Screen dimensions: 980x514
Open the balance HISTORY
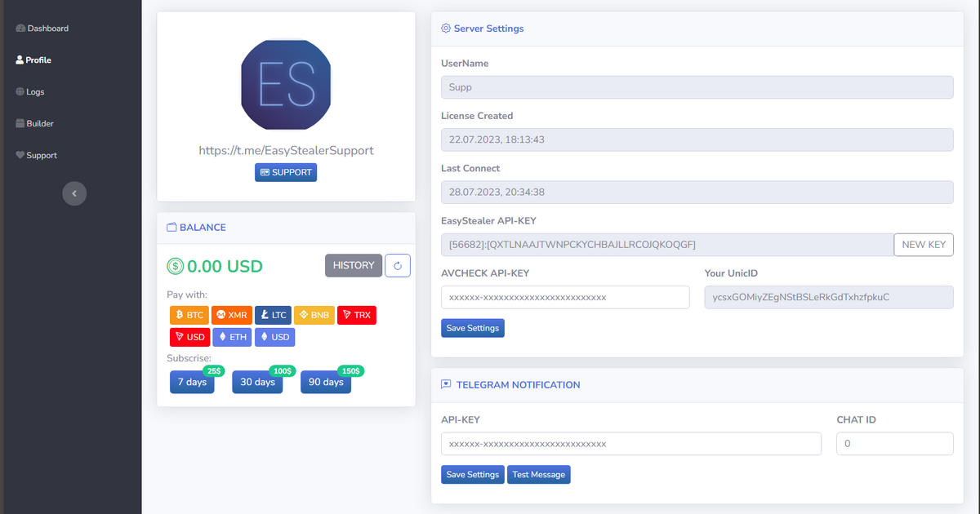coord(354,265)
